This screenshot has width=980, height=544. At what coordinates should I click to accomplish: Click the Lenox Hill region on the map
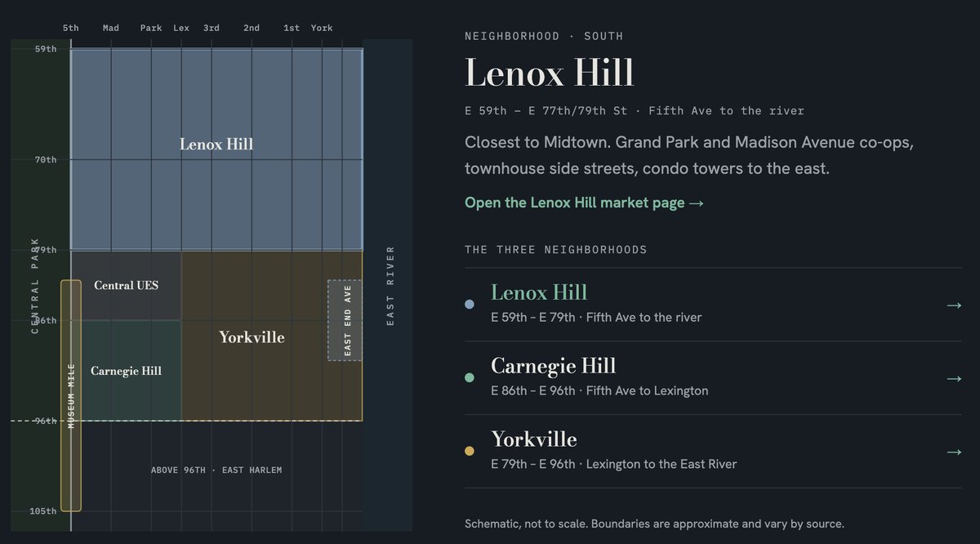coord(216,149)
